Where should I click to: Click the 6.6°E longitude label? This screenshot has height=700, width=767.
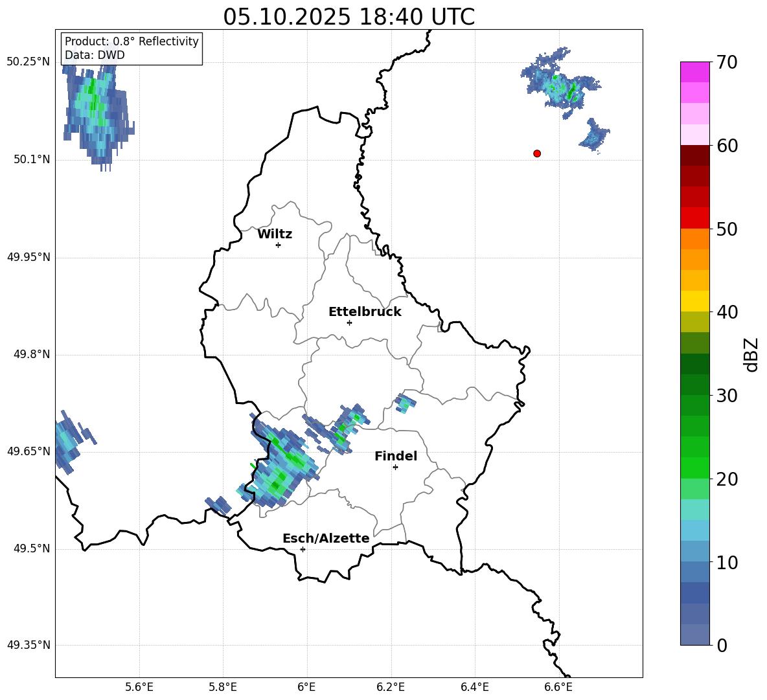558,687
